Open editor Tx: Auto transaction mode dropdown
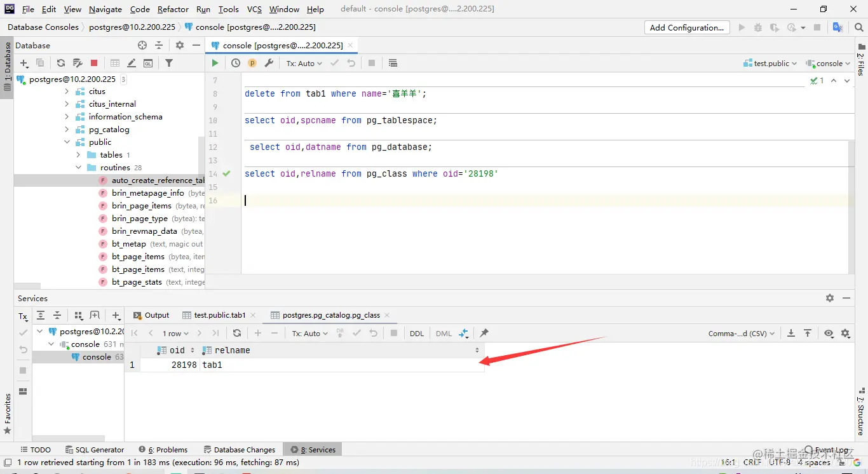Image resolution: width=868 pixels, height=474 pixels. (304, 63)
